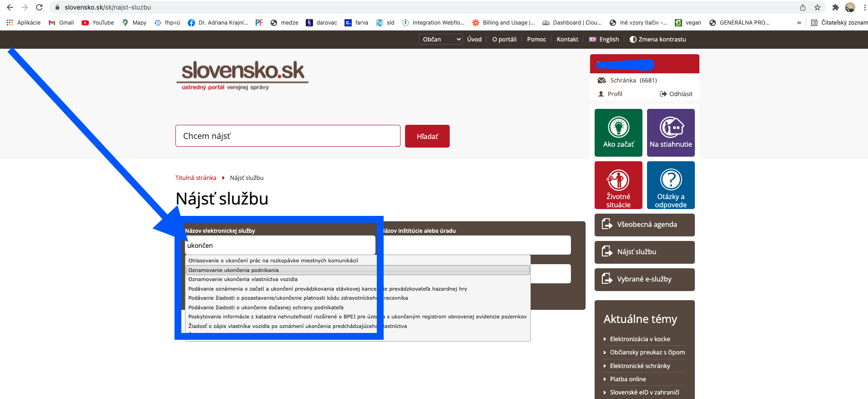This screenshot has height=399, width=868.
Task: Click the Chcem nájsť search field
Action: [x=288, y=136]
